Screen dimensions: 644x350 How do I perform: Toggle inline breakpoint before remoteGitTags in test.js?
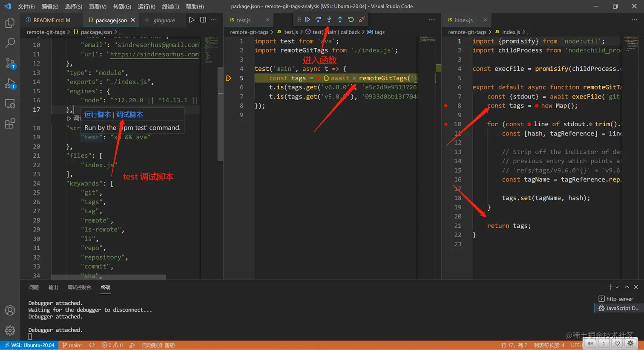click(x=354, y=78)
